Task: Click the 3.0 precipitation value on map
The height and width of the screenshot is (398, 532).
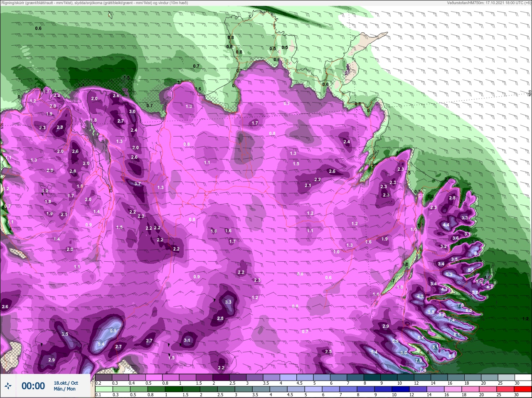Action: click(132, 111)
